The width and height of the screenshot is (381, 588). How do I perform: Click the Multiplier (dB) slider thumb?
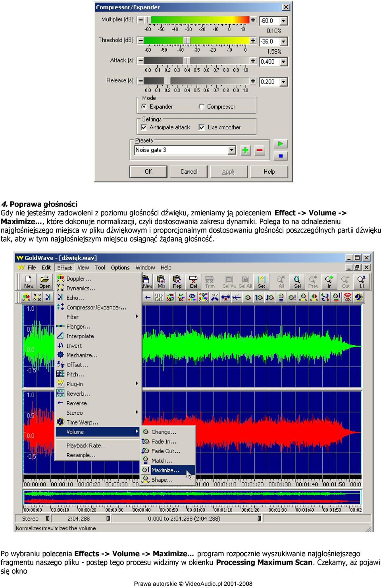click(147, 19)
